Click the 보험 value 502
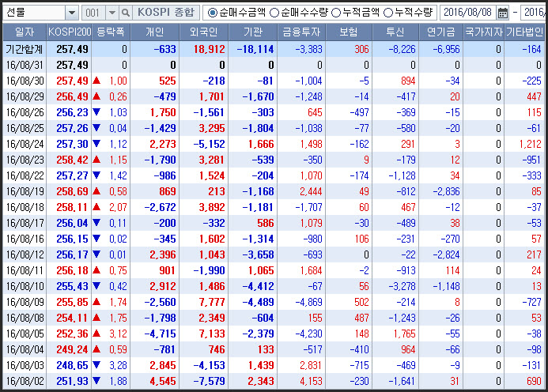Viewport: 548px width, 392px height. coord(361,302)
